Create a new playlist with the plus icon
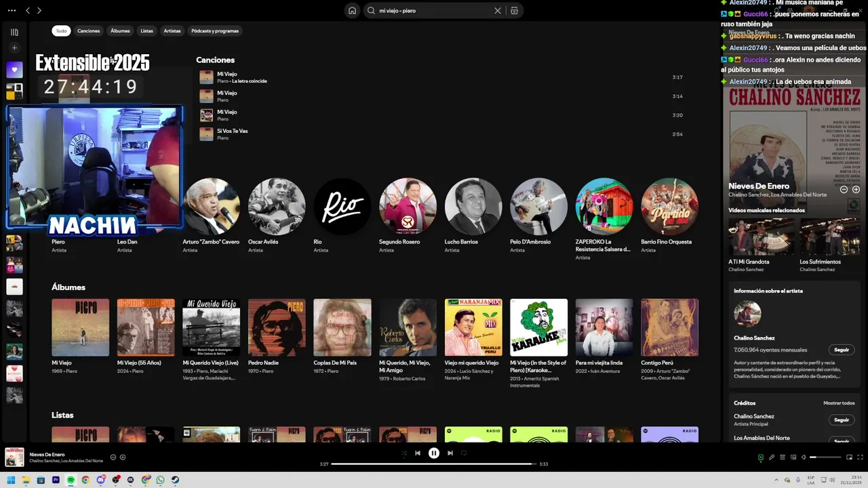This screenshot has width=868, height=488. [14, 48]
